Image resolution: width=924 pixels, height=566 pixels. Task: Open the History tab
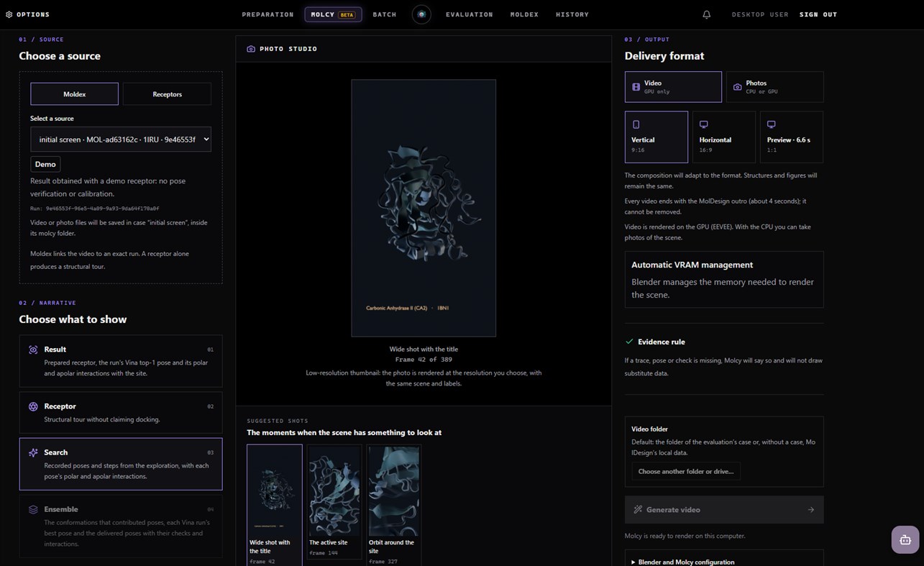[572, 14]
